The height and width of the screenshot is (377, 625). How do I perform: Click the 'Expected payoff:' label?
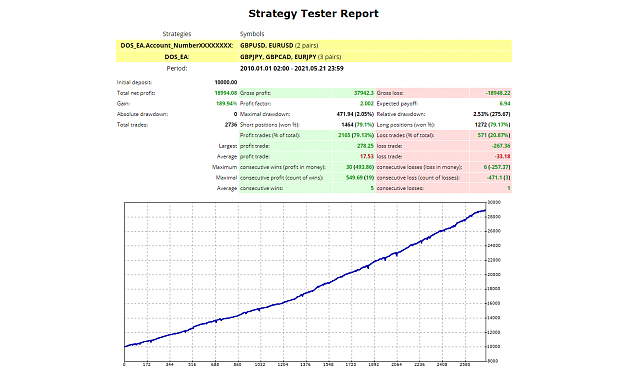(x=397, y=104)
